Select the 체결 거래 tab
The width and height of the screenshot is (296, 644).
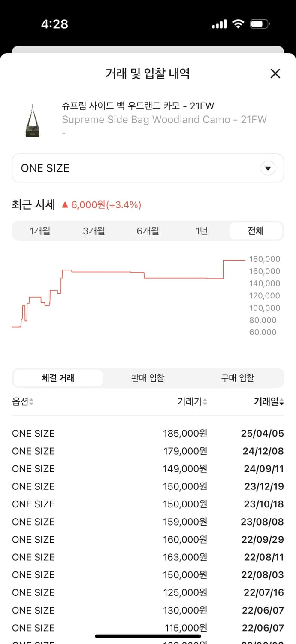click(58, 378)
